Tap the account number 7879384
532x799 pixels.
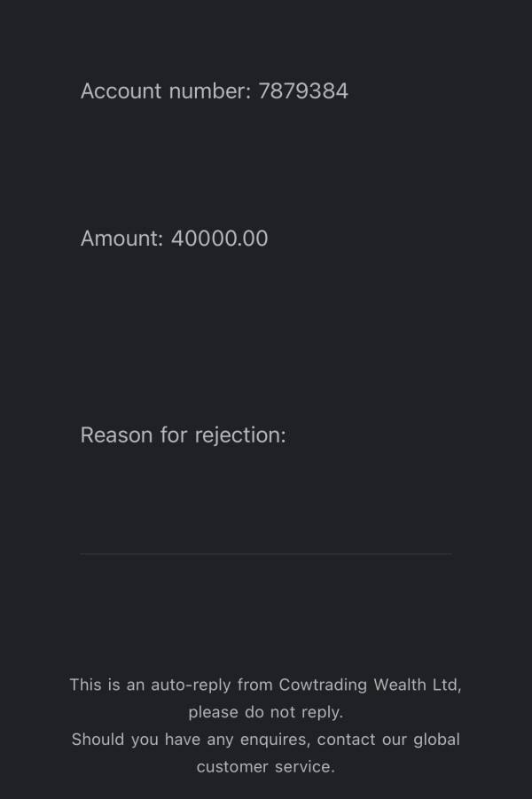[303, 91]
